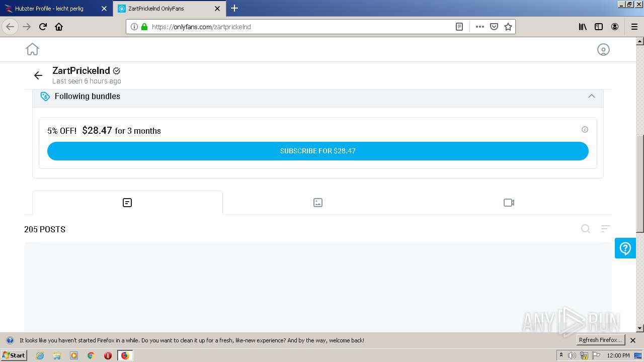
Task: Reload the current page
Action: pos(43,27)
